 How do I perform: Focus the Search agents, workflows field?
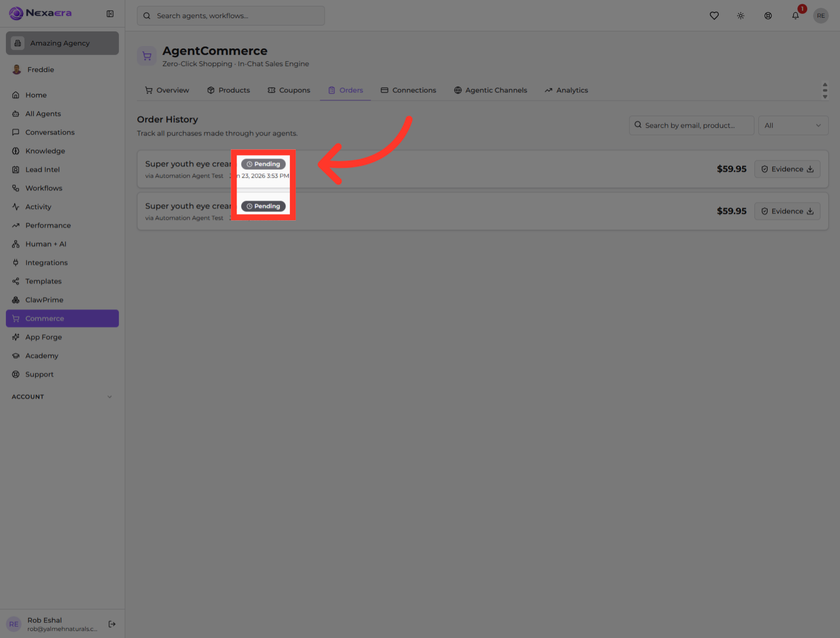[231, 16]
